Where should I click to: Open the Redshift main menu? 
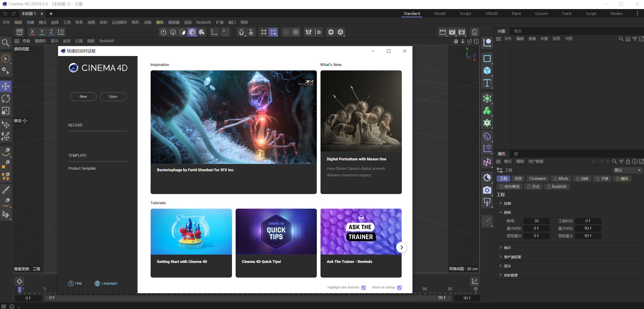[204, 22]
